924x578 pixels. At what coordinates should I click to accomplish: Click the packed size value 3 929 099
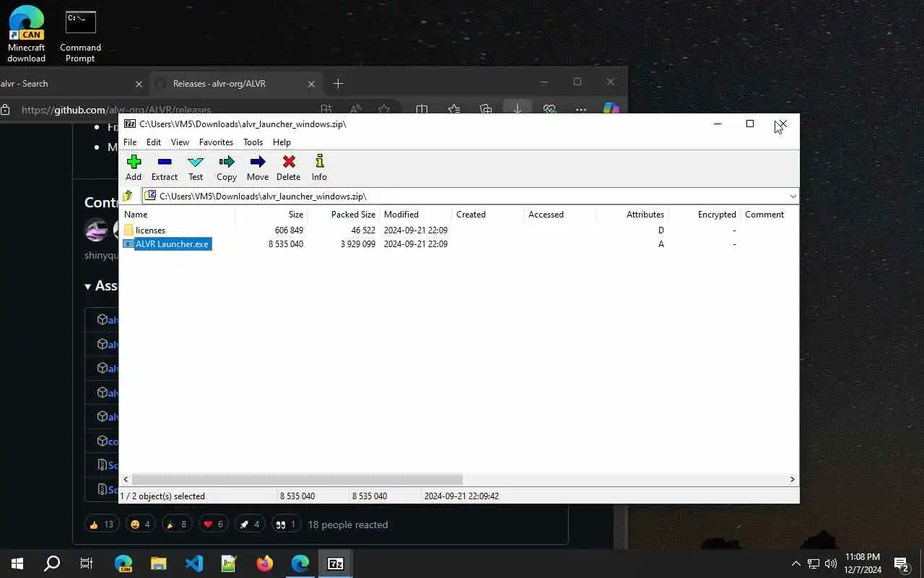358,244
